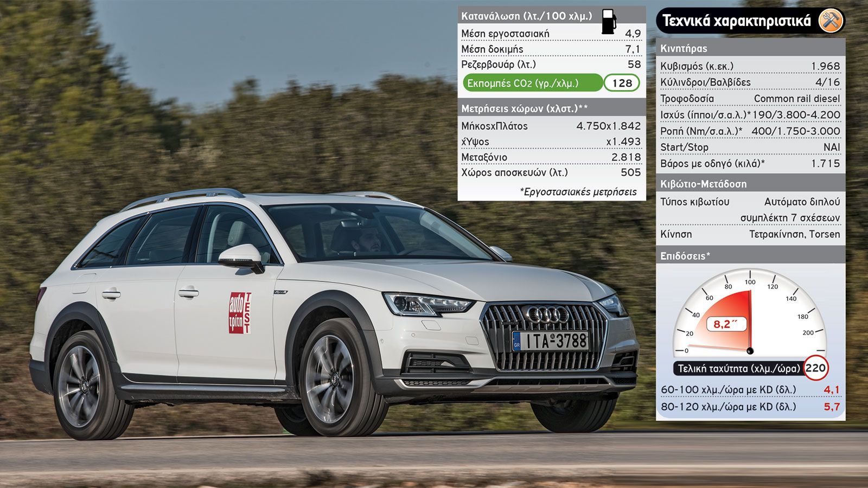Click the 220 top speed circle
868x488 pixels.
[815, 368]
